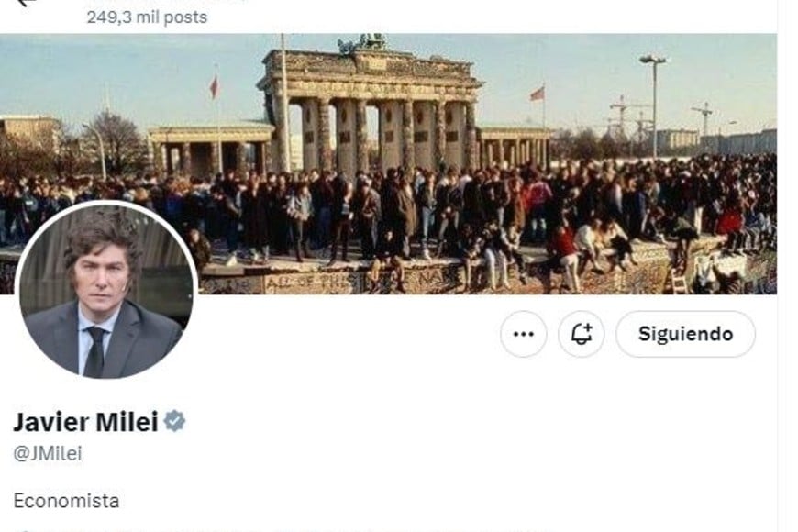This screenshot has width=798, height=532.
Task: Click the construction cranes in banner background
Action: 661,117
